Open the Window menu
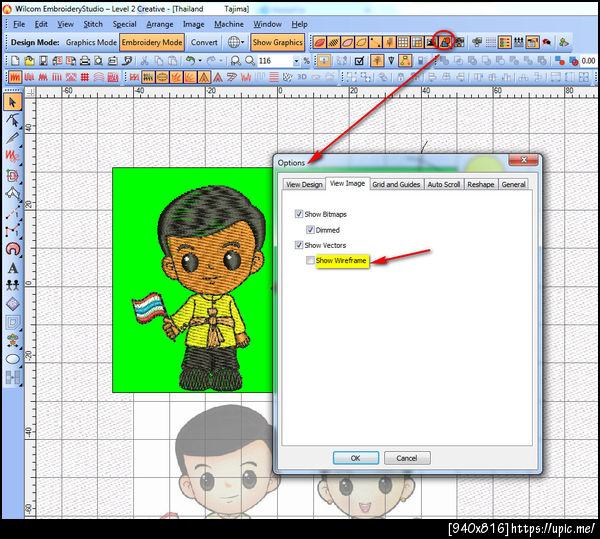The width and height of the screenshot is (600, 539). 267,24
